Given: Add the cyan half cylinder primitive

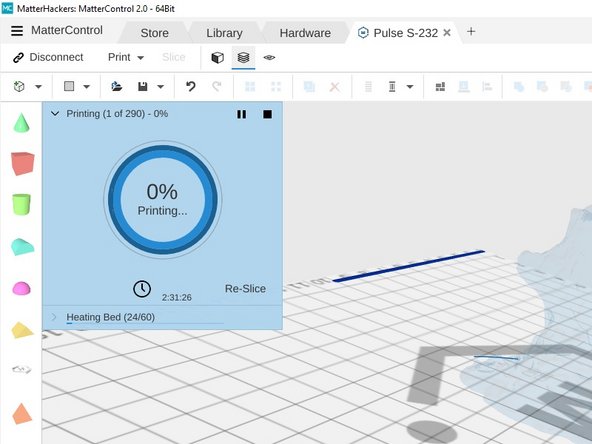Looking at the screenshot, I should [22, 247].
